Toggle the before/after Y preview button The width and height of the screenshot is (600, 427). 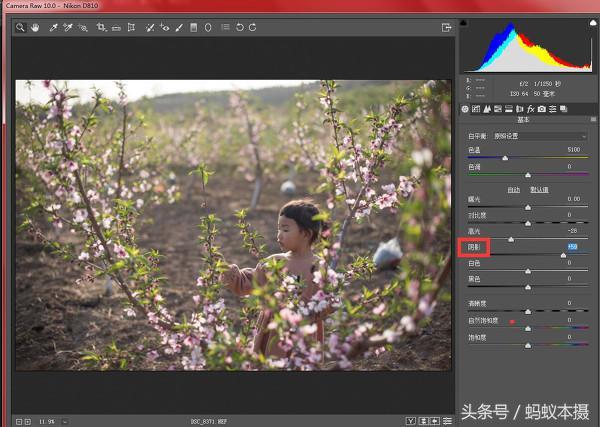click(x=411, y=421)
